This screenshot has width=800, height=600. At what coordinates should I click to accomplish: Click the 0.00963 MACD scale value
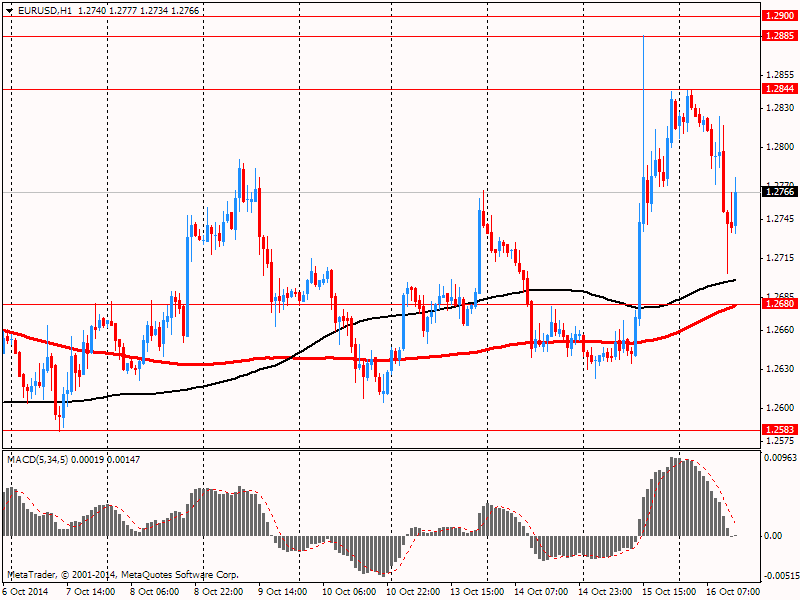click(x=780, y=458)
